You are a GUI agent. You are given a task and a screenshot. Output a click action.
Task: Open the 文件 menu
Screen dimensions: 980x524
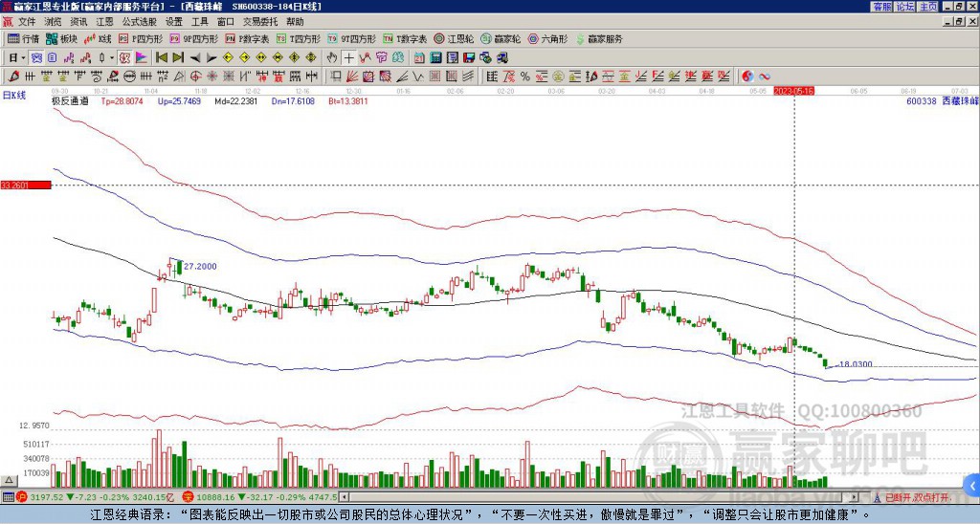click(x=27, y=22)
